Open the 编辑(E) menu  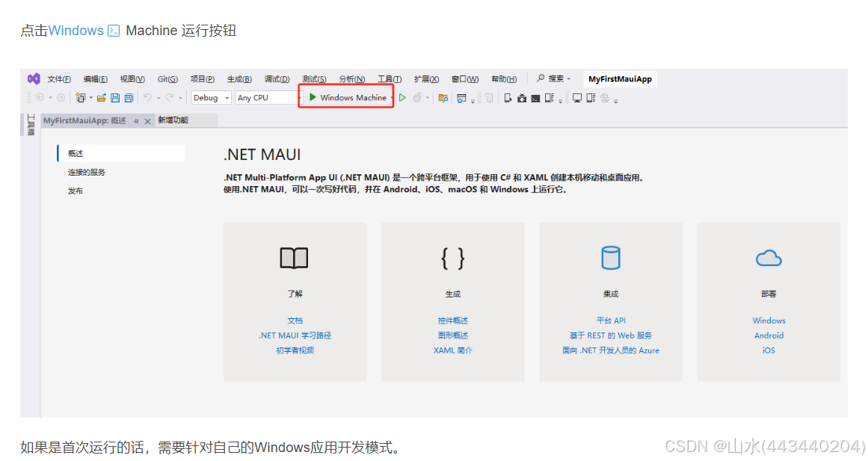(x=95, y=79)
